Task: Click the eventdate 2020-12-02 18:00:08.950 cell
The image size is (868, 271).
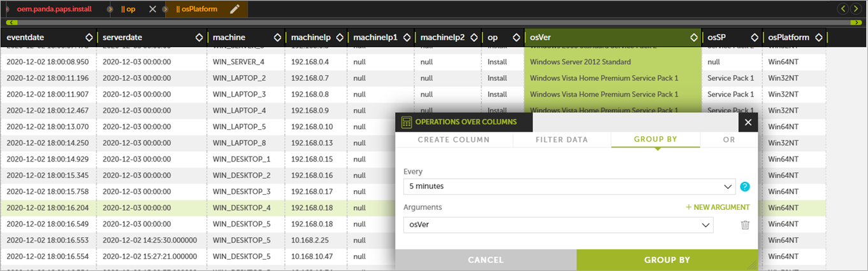Action: point(48,62)
